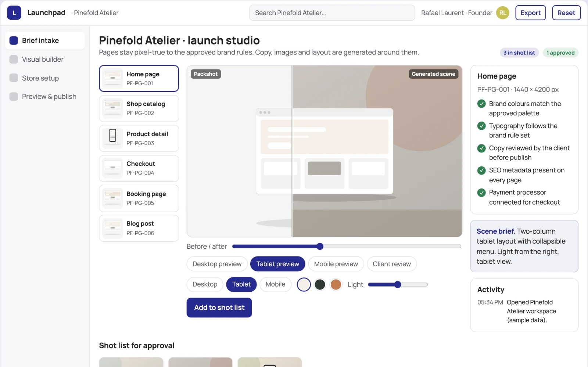Pick the dark green colour swatch
Image resolution: width=588 pixels, height=367 pixels.
point(320,284)
